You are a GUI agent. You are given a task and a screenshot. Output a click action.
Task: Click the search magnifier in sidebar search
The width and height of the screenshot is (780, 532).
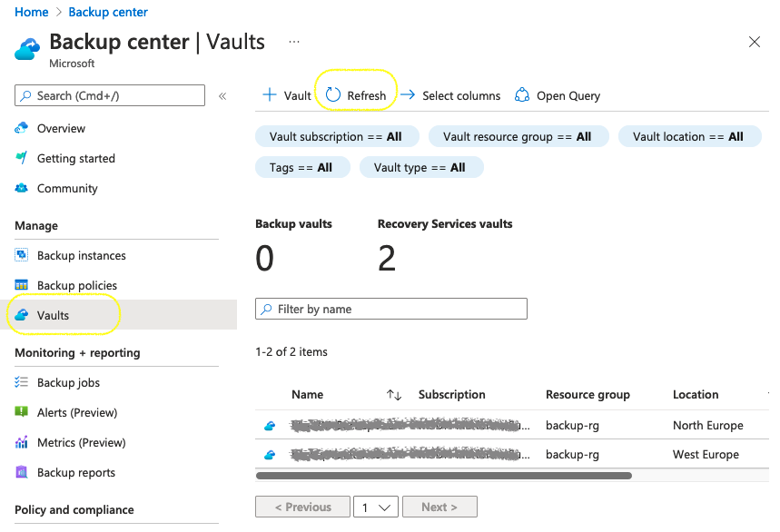coord(25,95)
